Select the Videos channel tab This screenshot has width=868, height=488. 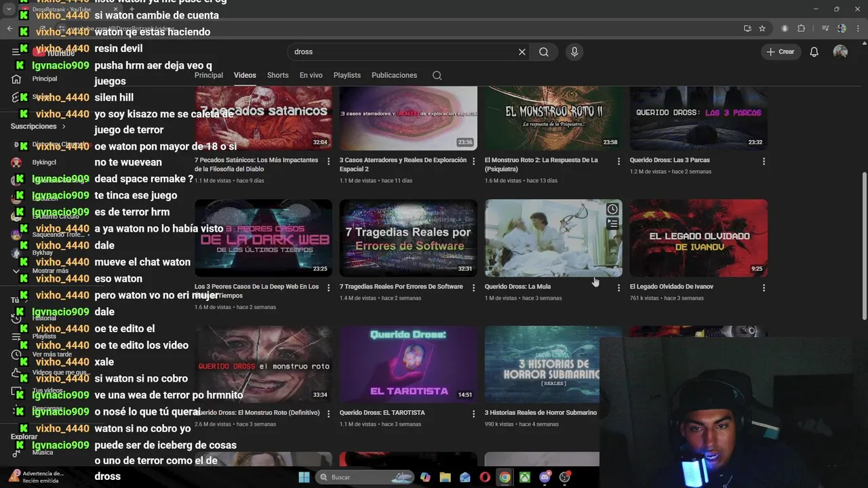[x=245, y=75]
